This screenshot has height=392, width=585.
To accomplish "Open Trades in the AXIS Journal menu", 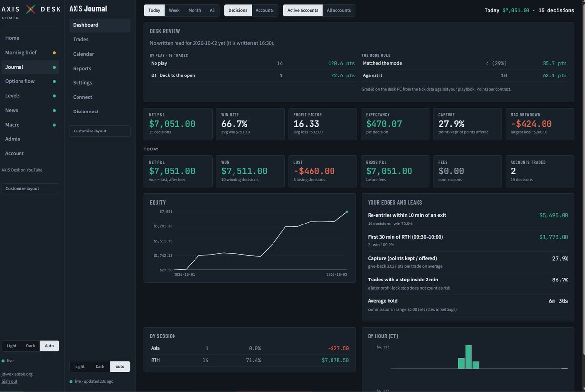I will pyautogui.click(x=100, y=39).
